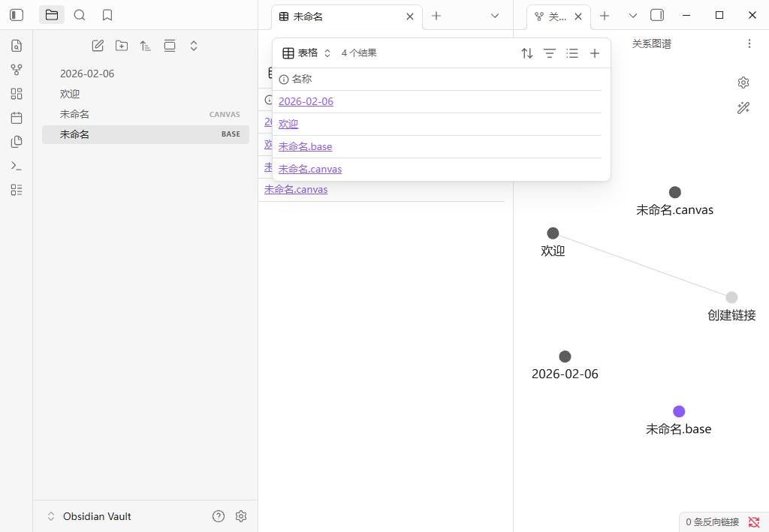Open the 2026-02-06 link in results
The image size is (769, 532).
(x=306, y=102)
